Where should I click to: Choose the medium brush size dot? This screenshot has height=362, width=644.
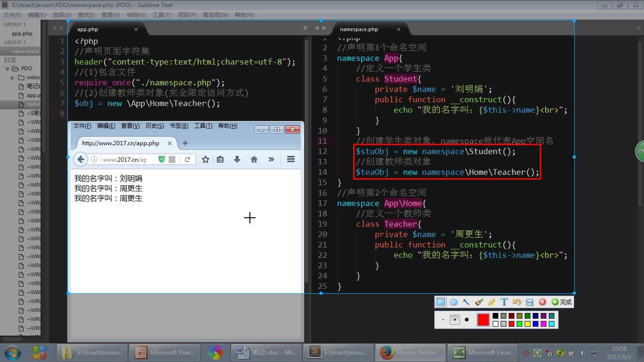click(x=454, y=320)
